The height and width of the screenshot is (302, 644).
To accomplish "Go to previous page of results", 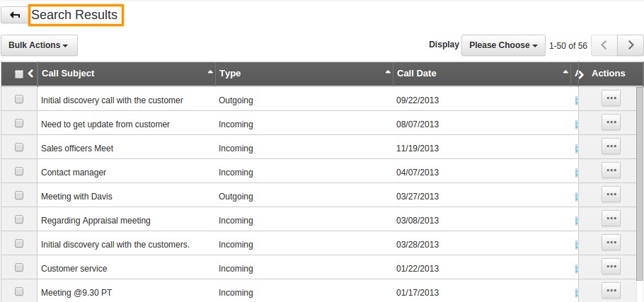I will pos(604,45).
